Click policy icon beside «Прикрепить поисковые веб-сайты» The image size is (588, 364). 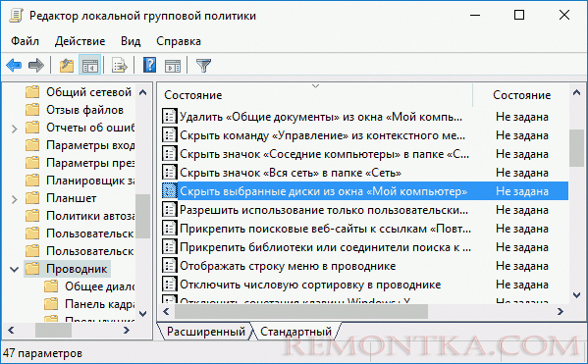(170, 229)
